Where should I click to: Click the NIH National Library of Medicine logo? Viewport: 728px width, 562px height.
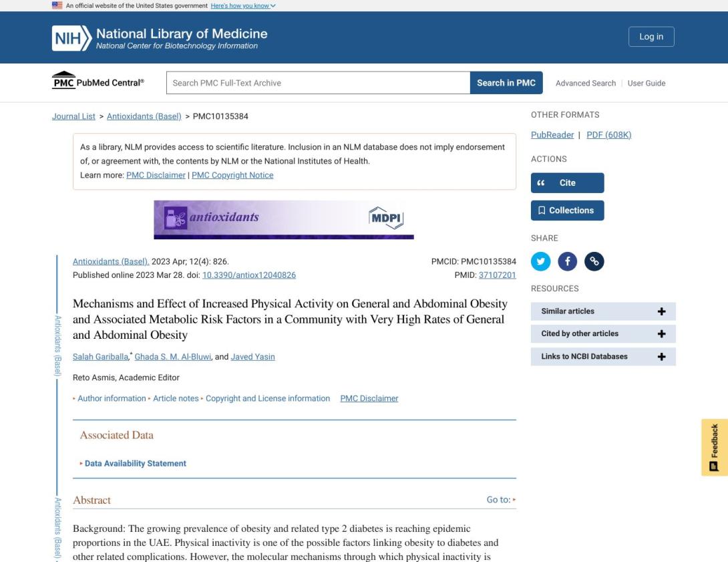click(160, 37)
